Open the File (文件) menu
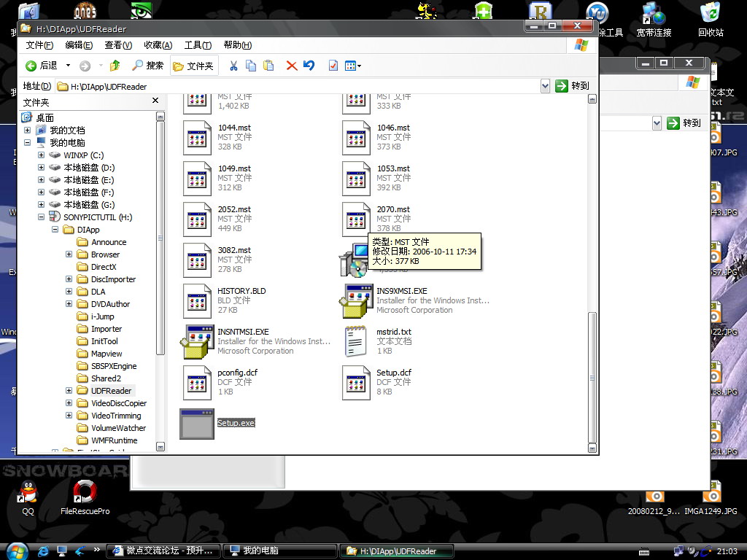Screen dimensions: 747x560 (39, 45)
